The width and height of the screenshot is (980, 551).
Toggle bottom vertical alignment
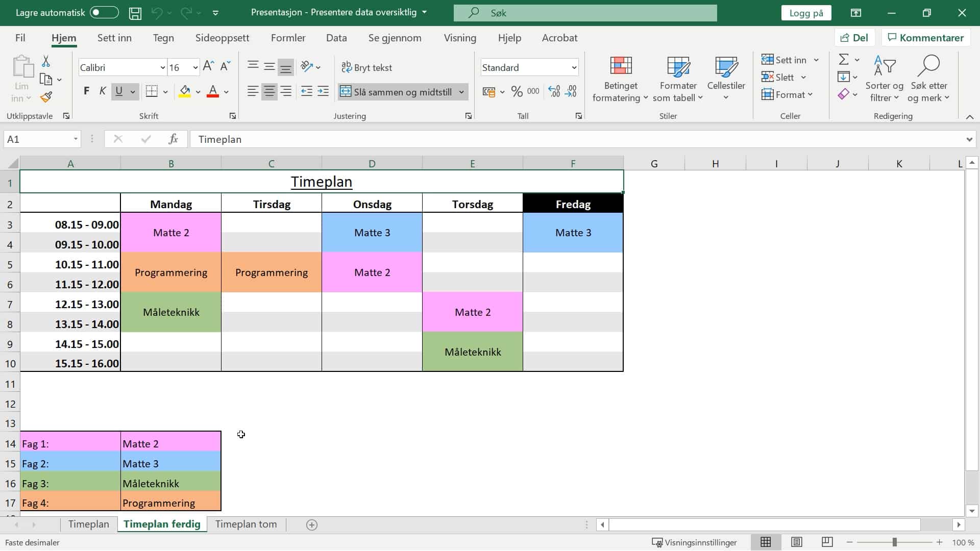click(x=286, y=66)
